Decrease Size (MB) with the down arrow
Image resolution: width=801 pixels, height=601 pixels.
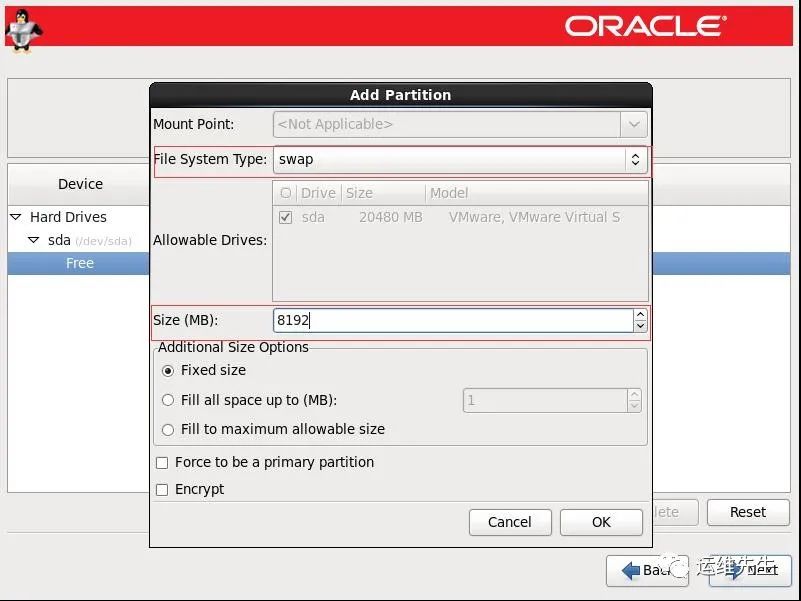(641, 326)
